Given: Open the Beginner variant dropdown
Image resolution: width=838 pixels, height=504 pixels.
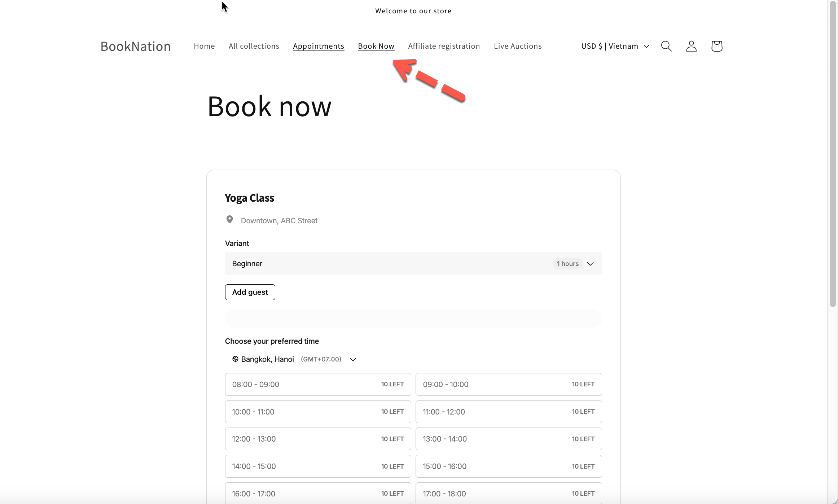Looking at the screenshot, I should [413, 264].
